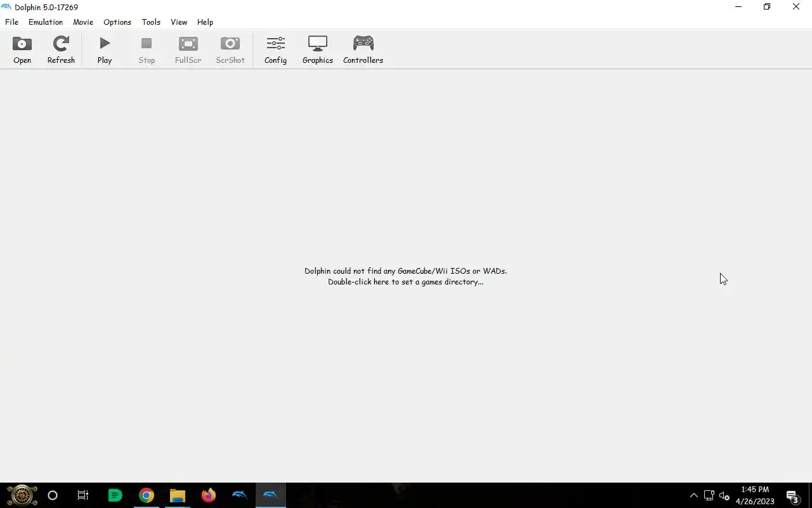Open the Movie menu
This screenshot has height=508, width=812.
[x=83, y=22]
